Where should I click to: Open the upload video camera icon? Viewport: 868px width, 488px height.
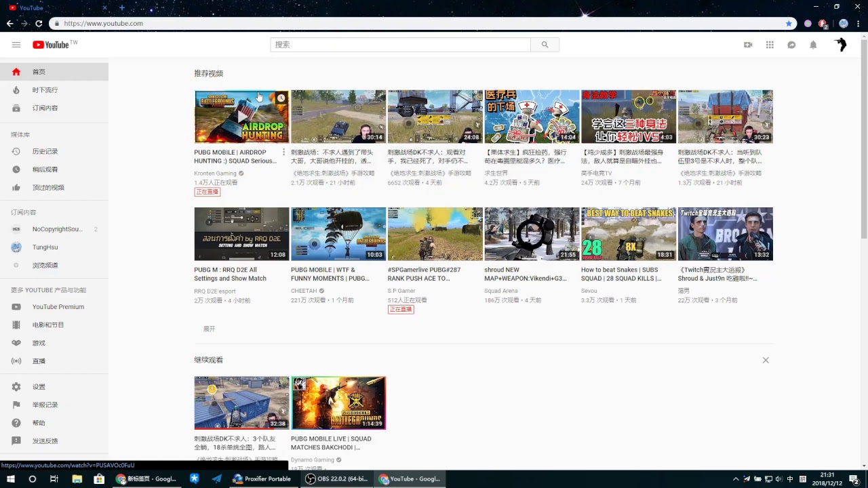[x=748, y=45]
